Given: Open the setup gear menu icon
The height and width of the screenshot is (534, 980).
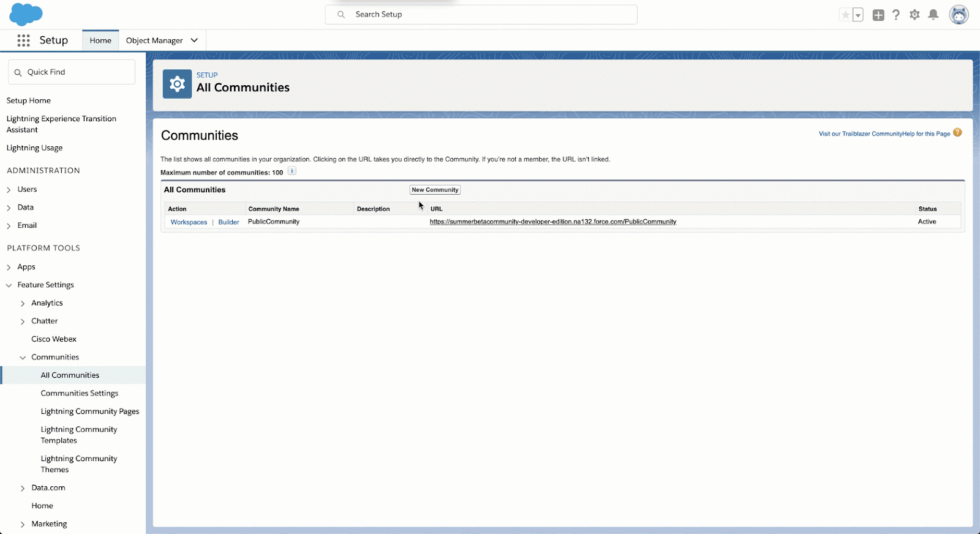Looking at the screenshot, I should click(914, 15).
